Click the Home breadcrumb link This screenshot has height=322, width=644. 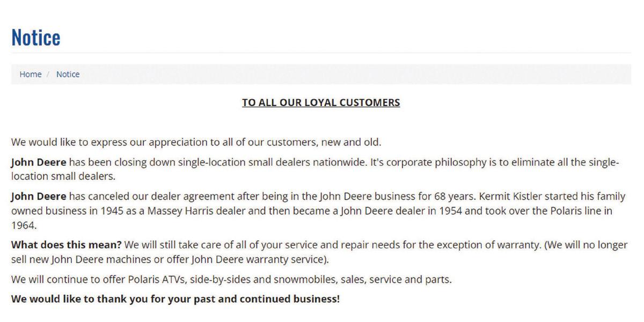coord(31,75)
